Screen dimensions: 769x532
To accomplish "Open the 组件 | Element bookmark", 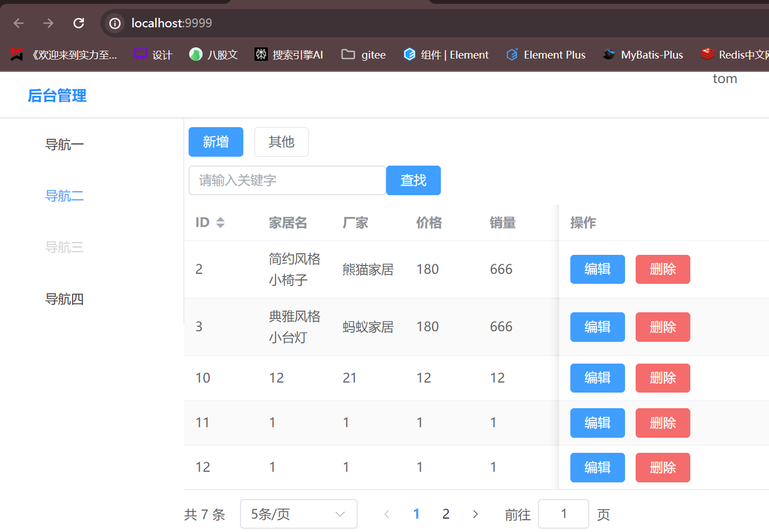I will coord(446,55).
